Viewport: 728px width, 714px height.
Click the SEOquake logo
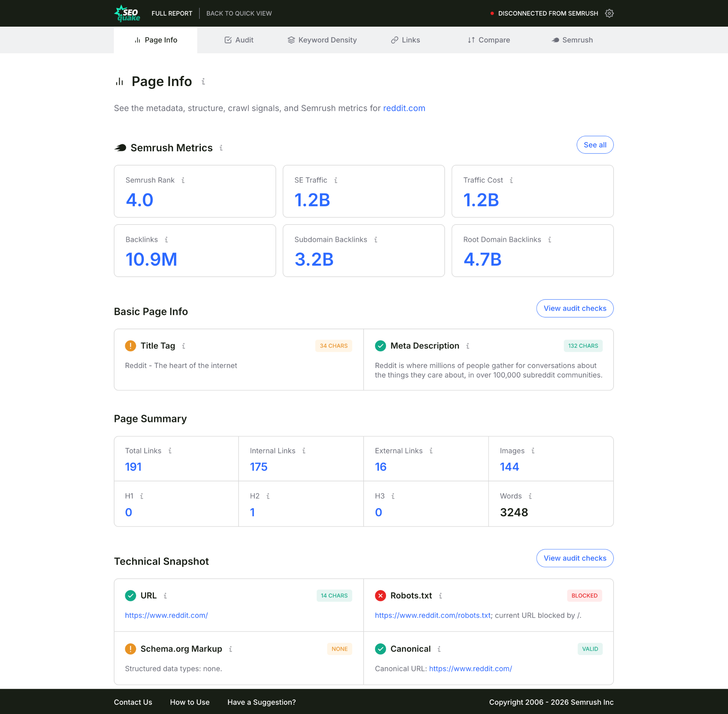[127, 13]
